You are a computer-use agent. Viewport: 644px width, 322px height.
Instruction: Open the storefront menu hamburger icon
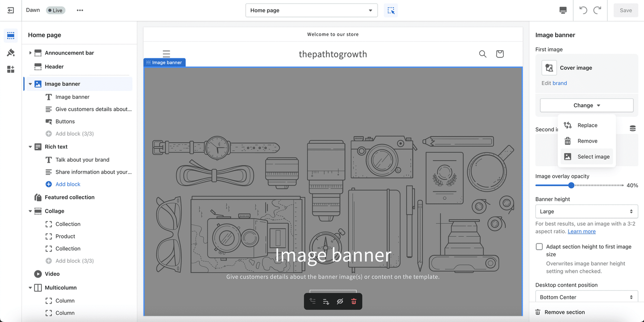[167, 54]
